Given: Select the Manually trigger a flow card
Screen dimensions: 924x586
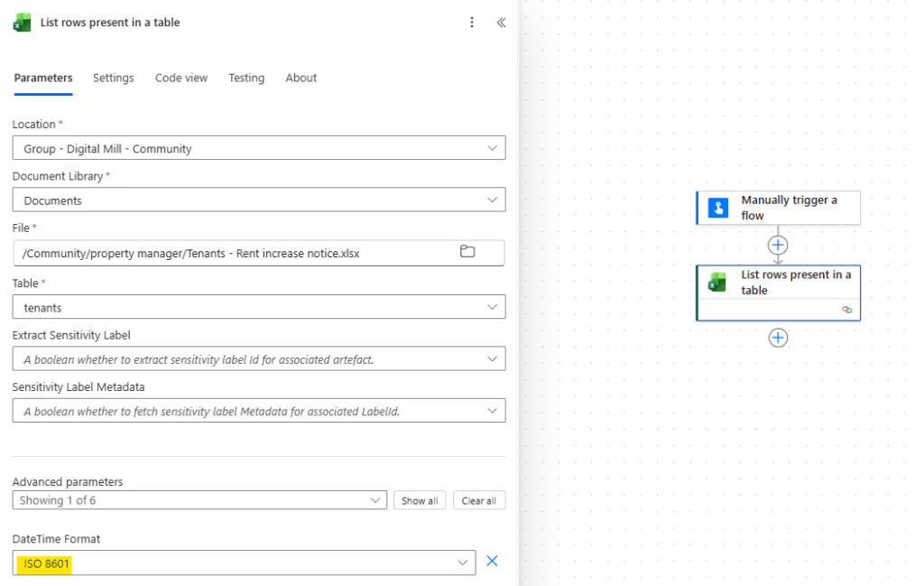Looking at the screenshot, I should tap(778, 208).
